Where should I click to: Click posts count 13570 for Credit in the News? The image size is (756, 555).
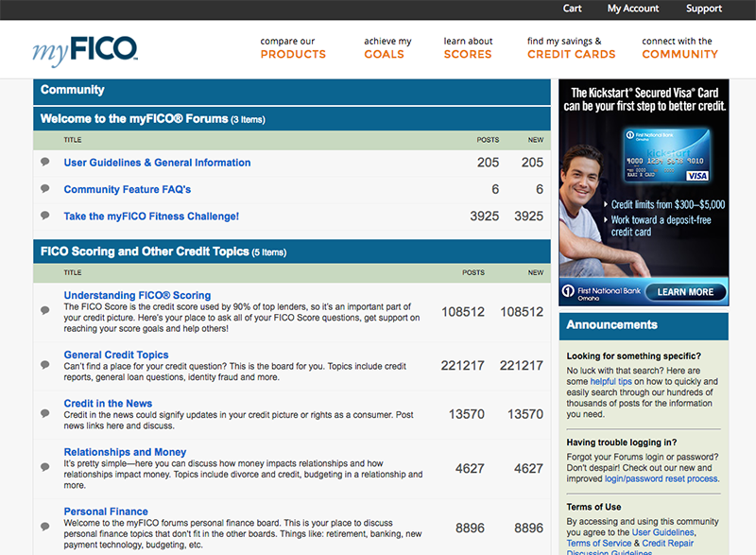point(466,414)
